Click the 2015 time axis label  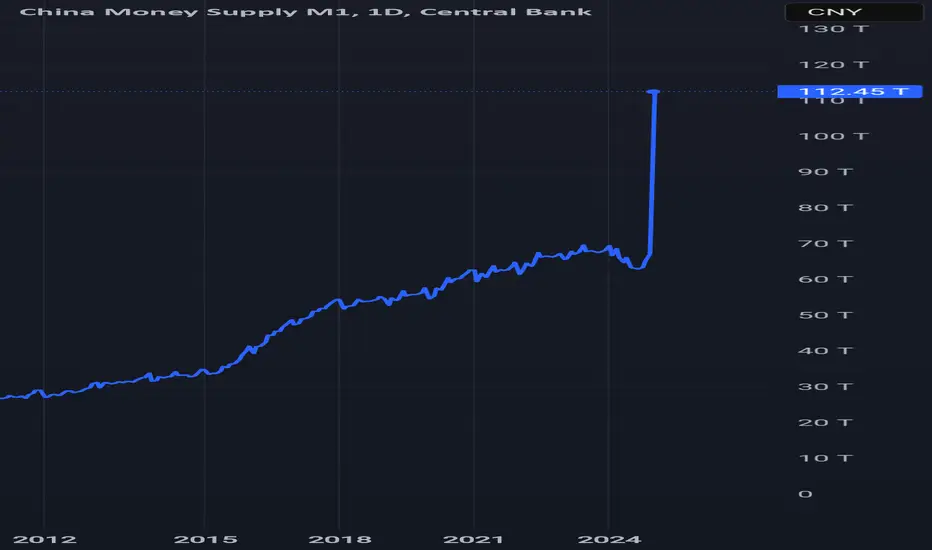(206, 539)
